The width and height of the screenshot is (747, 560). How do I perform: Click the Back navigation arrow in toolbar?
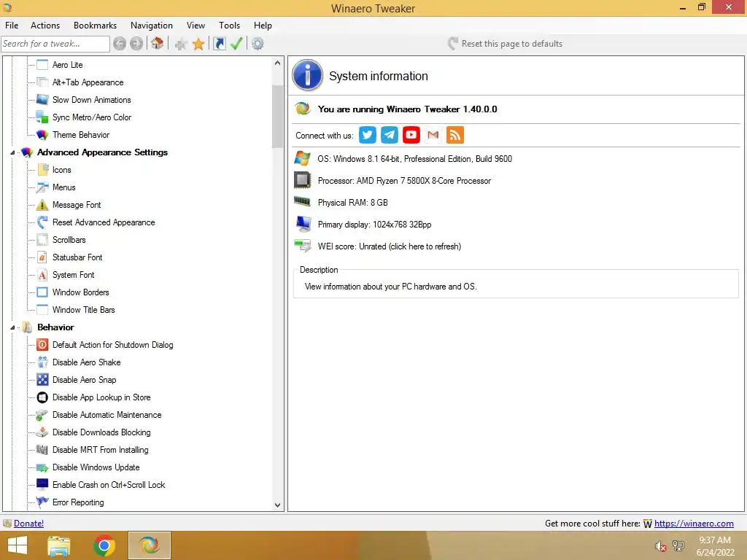[120, 44]
